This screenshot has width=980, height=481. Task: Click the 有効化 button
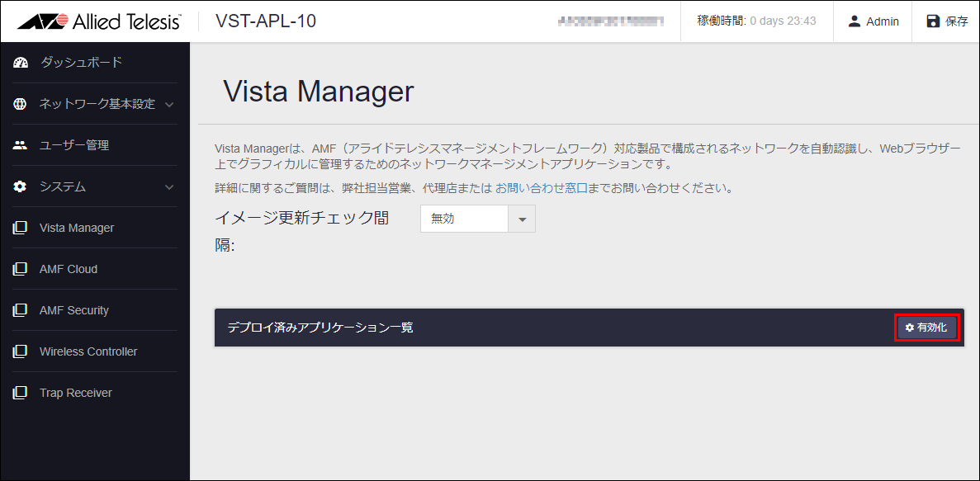click(928, 328)
